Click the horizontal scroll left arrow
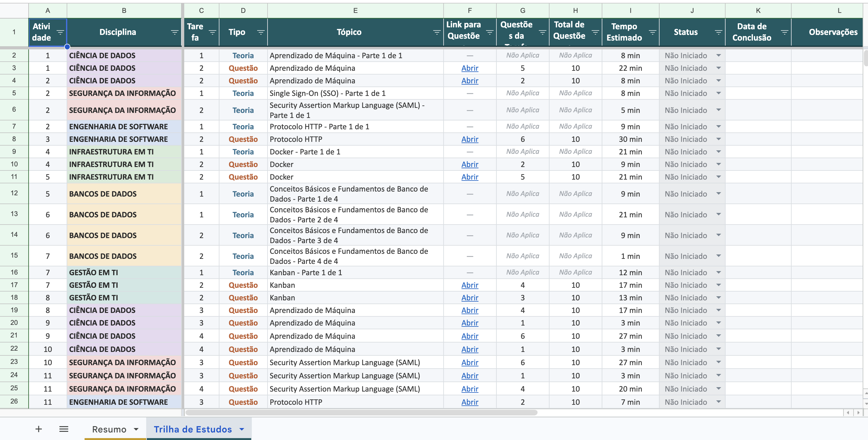This screenshot has width=868, height=440. point(848,412)
